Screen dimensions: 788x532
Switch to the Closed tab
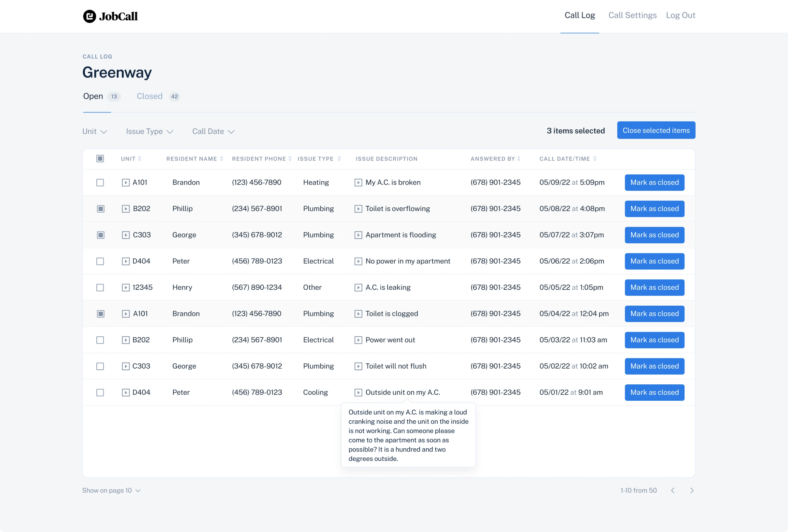tap(149, 96)
